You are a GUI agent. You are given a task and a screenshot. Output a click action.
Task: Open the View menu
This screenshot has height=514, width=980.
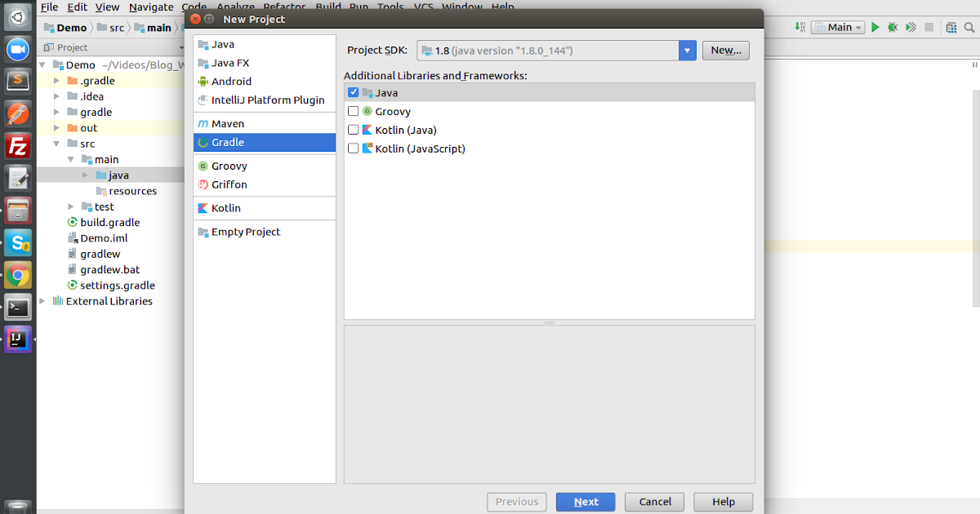point(107,7)
